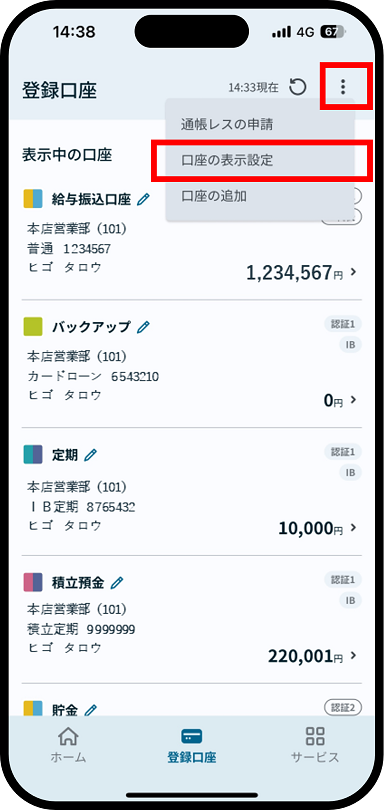This screenshot has width=384, height=810.
Task: Open details chevron next to 0円
Action: pyautogui.click(x=354, y=399)
